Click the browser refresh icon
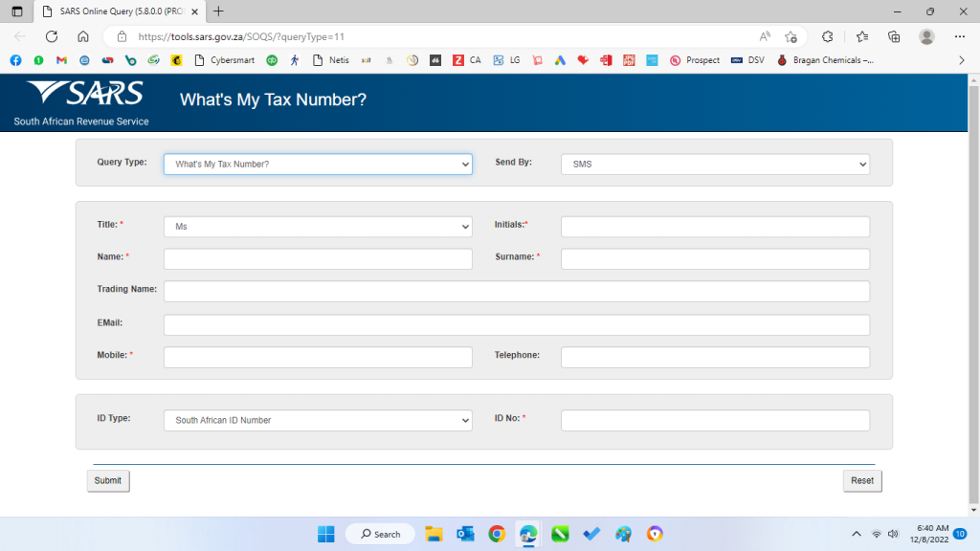The image size is (980, 551). pyautogui.click(x=52, y=36)
